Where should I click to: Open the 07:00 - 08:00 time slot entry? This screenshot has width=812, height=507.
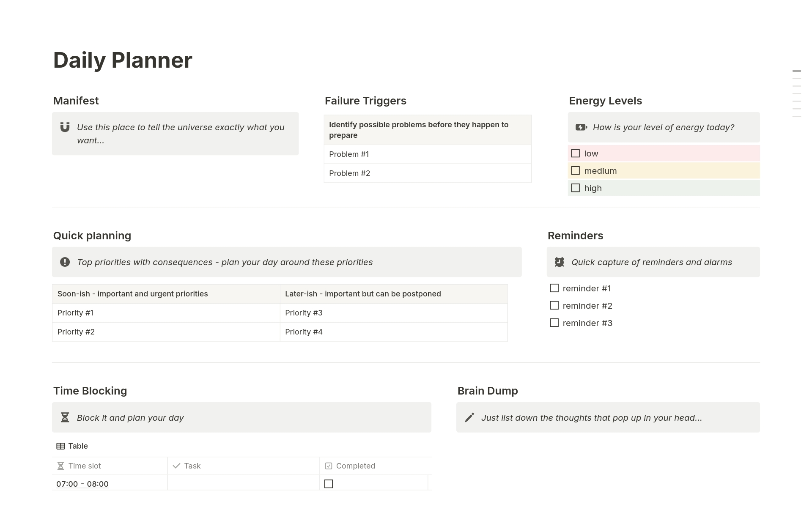[x=82, y=484]
